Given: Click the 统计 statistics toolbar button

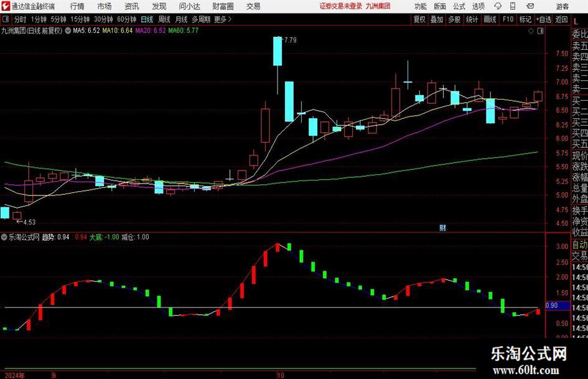Looking at the screenshot, I should 472,19.
